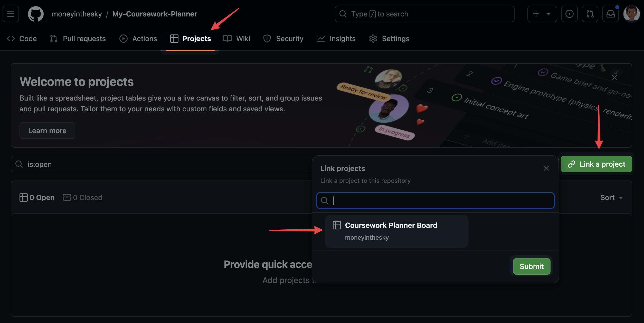Close the Link projects dialog
Image resolution: width=644 pixels, height=323 pixels.
tap(546, 168)
